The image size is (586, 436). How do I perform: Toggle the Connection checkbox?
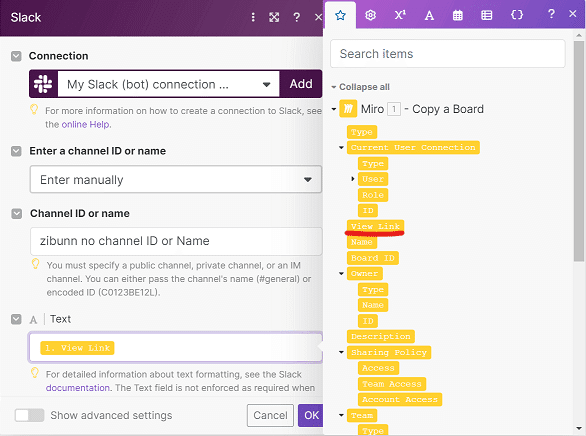[16, 56]
